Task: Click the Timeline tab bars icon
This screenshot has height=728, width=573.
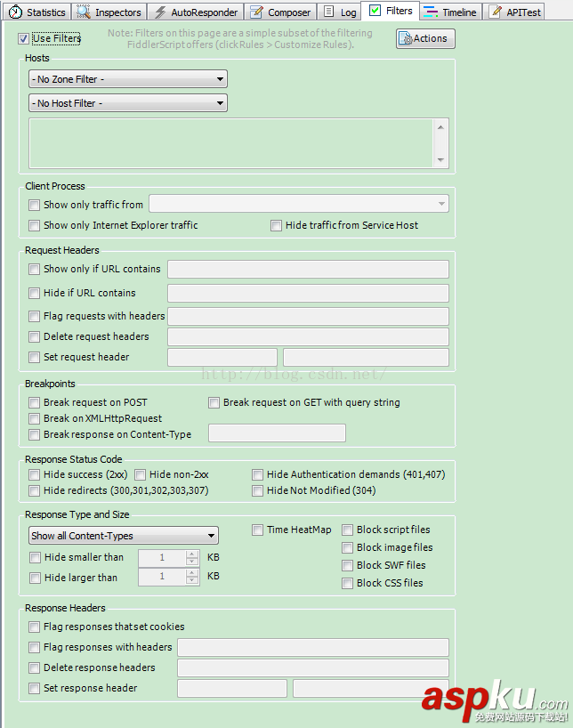Action: coord(431,12)
